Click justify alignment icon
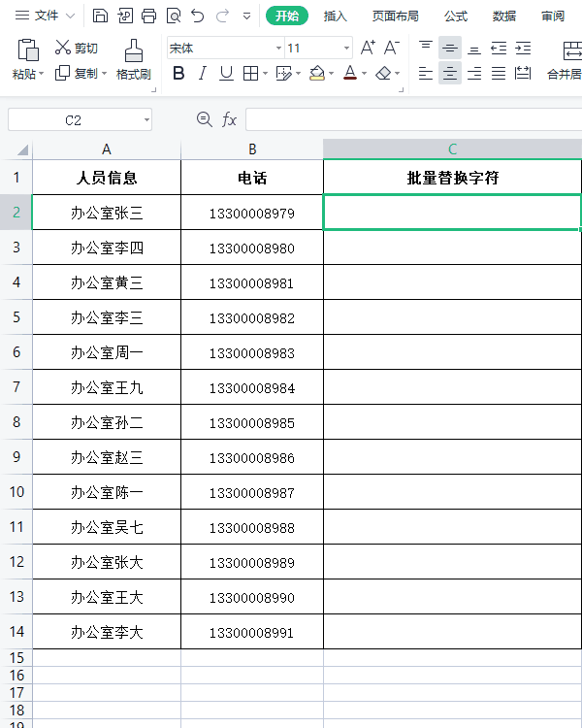This screenshot has height=728, width=582. click(x=499, y=73)
